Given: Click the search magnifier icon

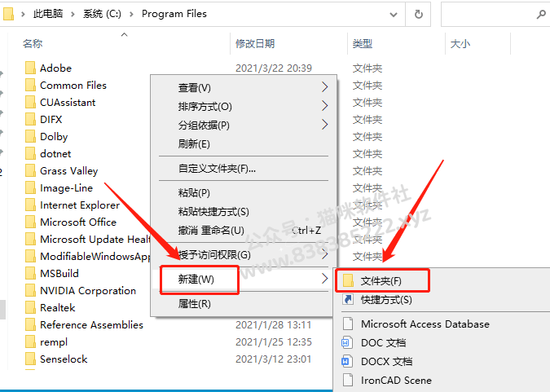Looking at the screenshot, I should click(541, 15).
